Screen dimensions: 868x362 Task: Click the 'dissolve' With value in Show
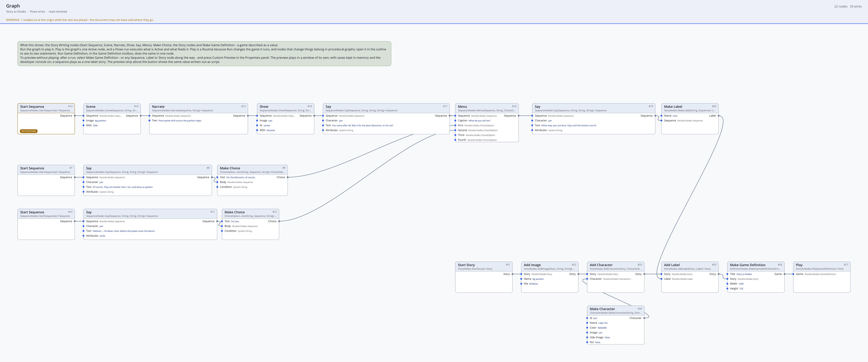[x=271, y=130]
